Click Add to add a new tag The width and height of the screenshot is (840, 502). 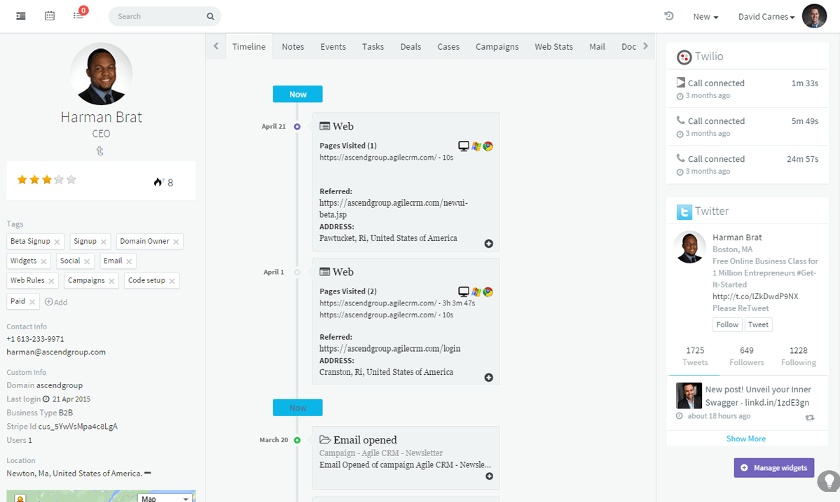(x=56, y=302)
